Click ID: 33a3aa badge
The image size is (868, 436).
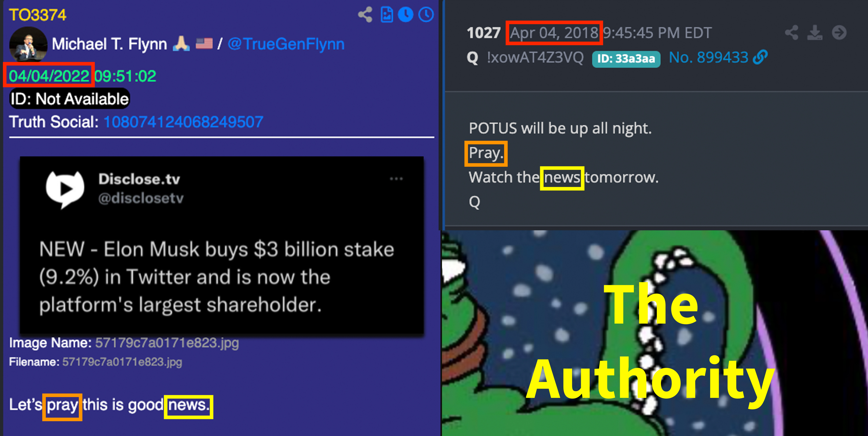(626, 59)
